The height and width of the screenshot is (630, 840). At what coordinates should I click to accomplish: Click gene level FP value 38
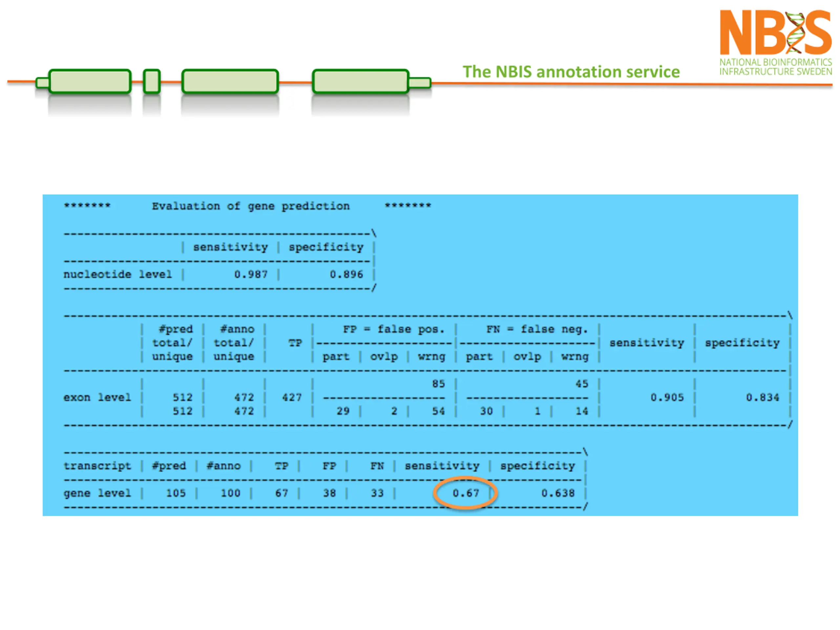pyautogui.click(x=329, y=493)
